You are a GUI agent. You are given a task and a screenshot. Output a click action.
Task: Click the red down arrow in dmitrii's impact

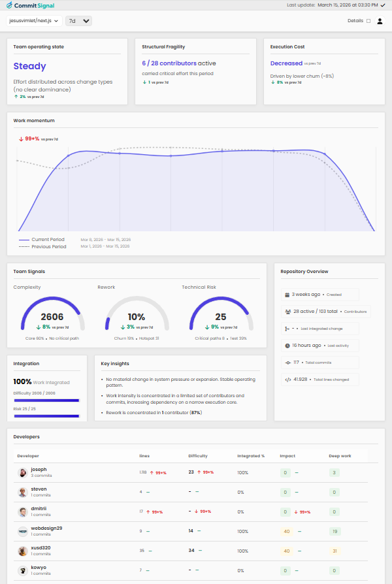pos(296,511)
